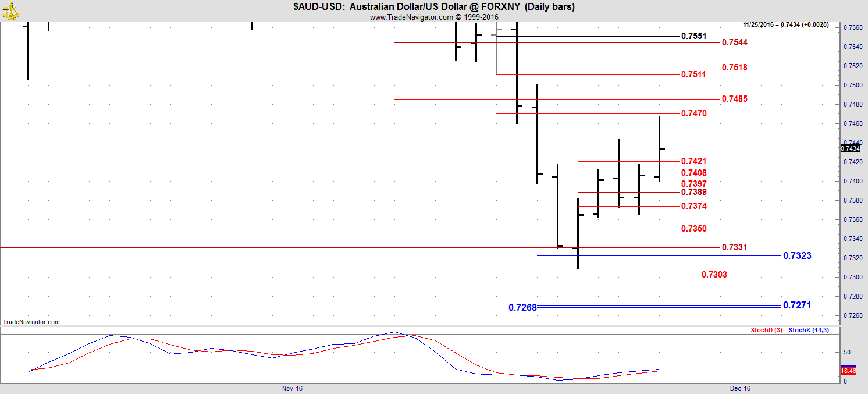Image resolution: width=868 pixels, height=394 pixels.
Task: Click the TradeNavigator.com watermark at chart bottom-left
Action: (31, 322)
